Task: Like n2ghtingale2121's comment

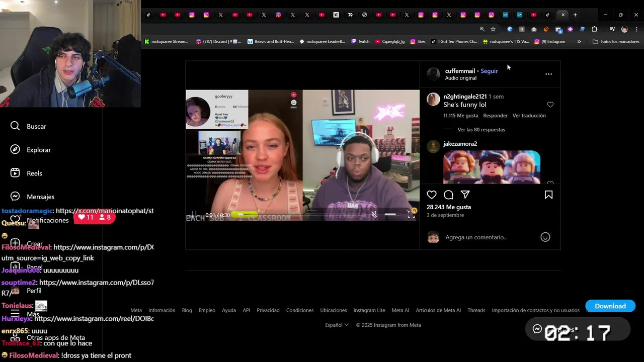Action: 550,105
